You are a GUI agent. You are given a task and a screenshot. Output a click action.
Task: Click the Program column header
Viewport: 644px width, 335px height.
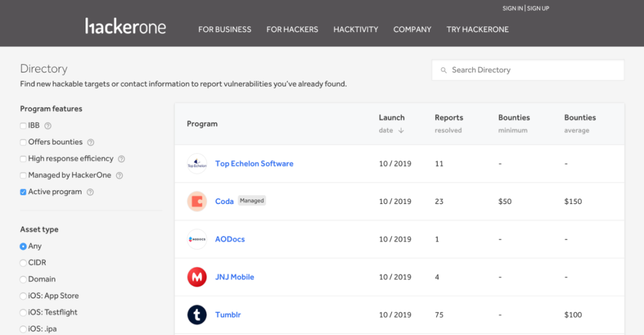coord(202,123)
